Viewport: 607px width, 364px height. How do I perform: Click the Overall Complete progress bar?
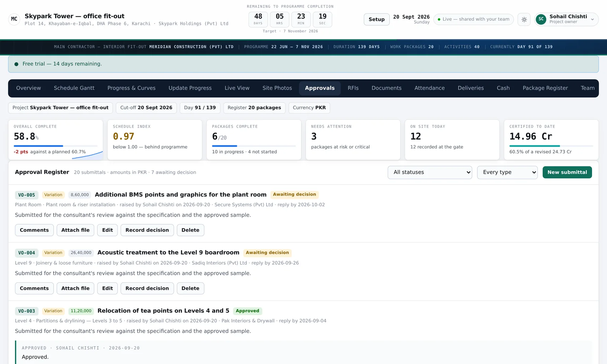click(55, 146)
